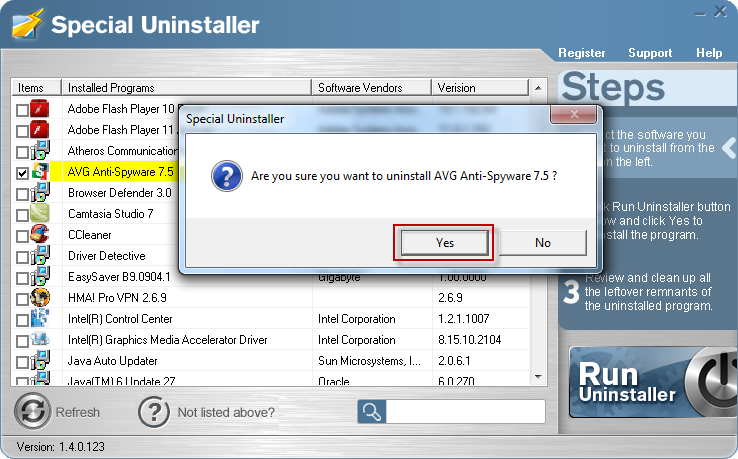The height and width of the screenshot is (459, 738).
Task: Click the Java Auto Updater icon
Action: [x=40, y=360]
